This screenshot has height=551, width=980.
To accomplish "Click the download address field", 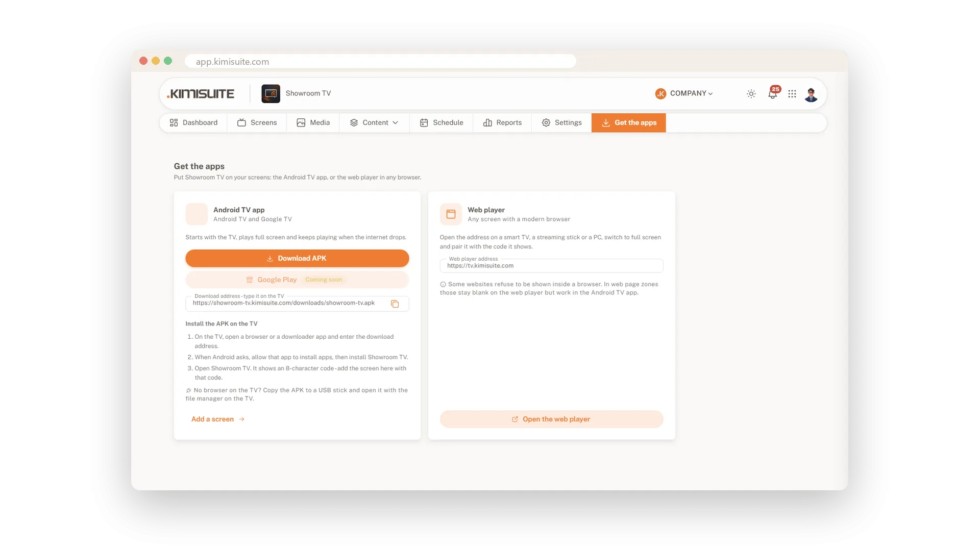I will click(297, 303).
